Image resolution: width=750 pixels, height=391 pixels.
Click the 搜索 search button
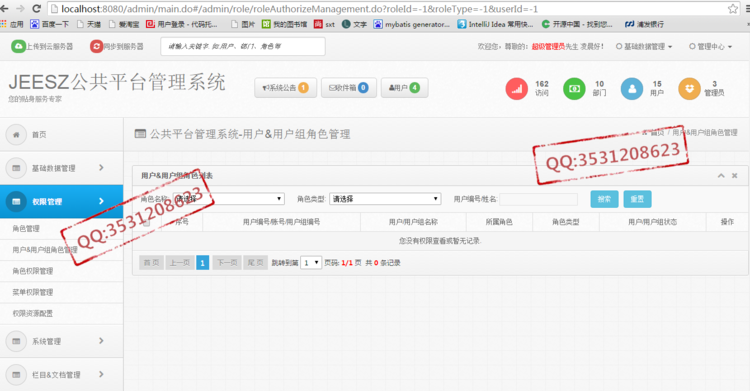605,199
